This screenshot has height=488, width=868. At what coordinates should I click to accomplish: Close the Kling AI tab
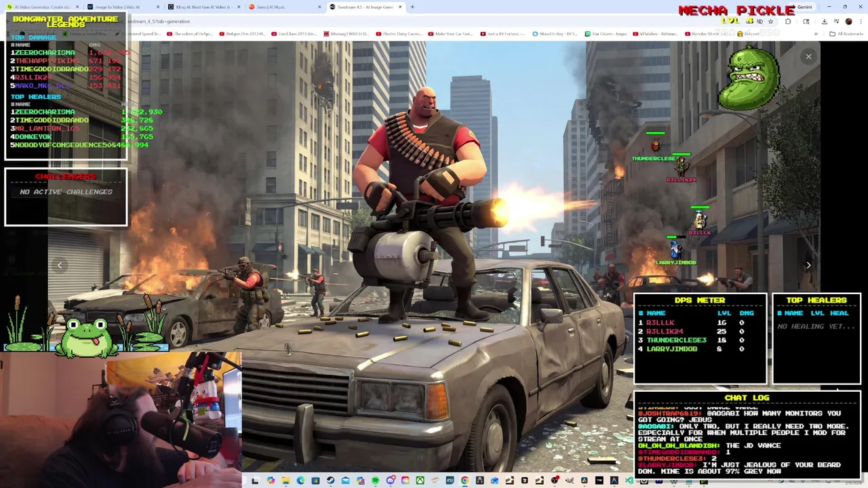239,7
